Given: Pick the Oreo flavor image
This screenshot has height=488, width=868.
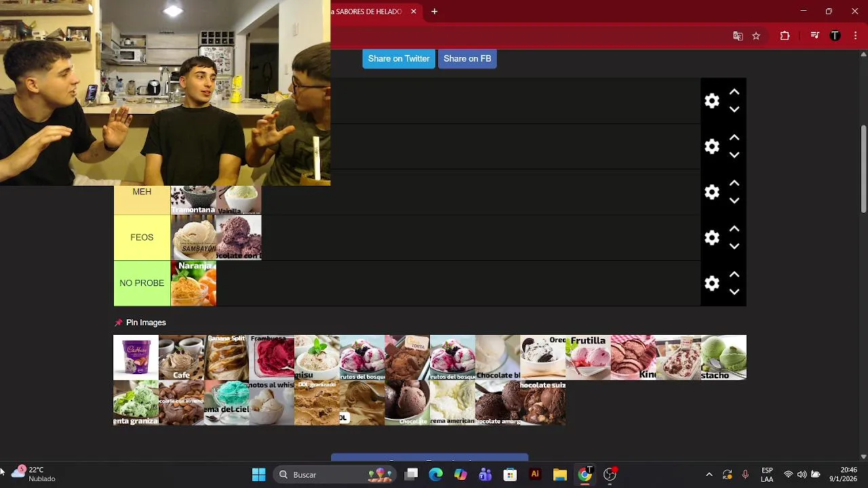Looking at the screenshot, I should pos(543,357).
